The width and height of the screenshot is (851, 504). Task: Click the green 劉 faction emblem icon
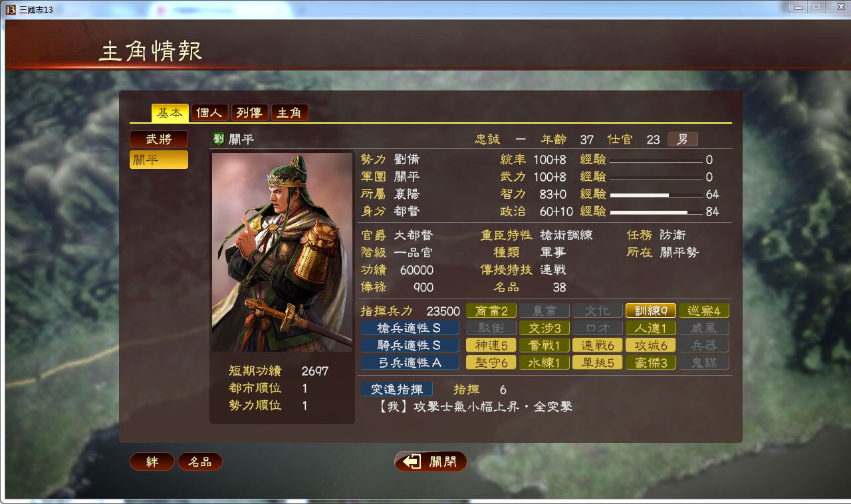coord(218,139)
